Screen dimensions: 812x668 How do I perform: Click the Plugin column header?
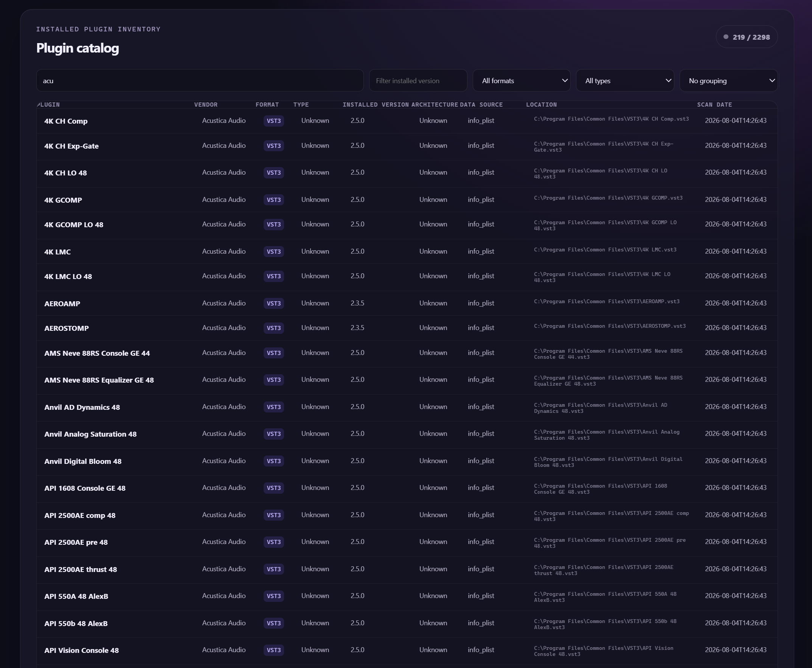[48, 105]
